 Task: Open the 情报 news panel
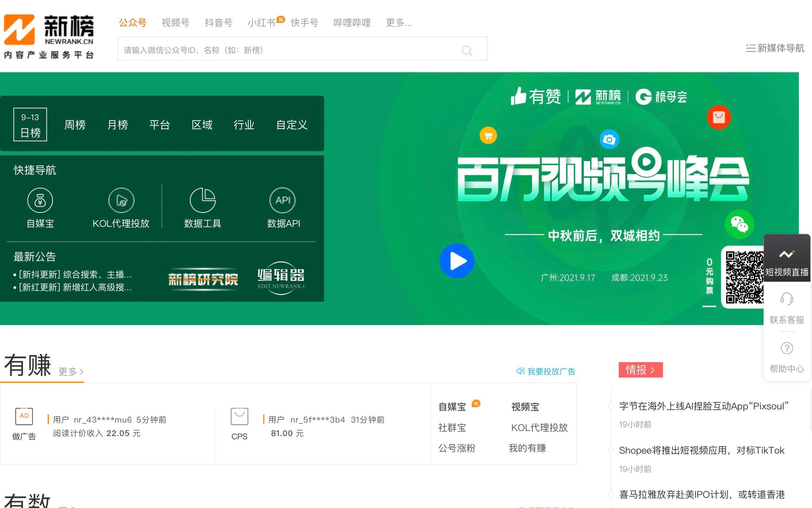pos(640,370)
